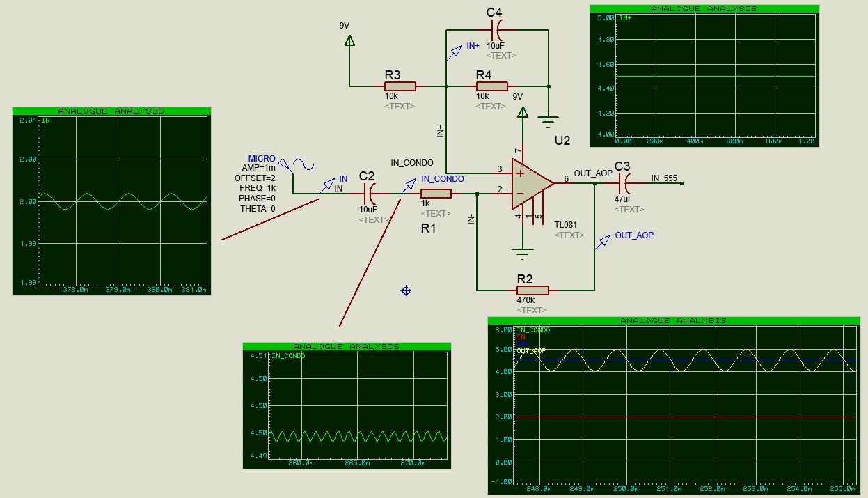This screenshot has height=498, width=868.
Task: Select the IN_CONDO voltage probe arrow
Action: click(410, 186)
